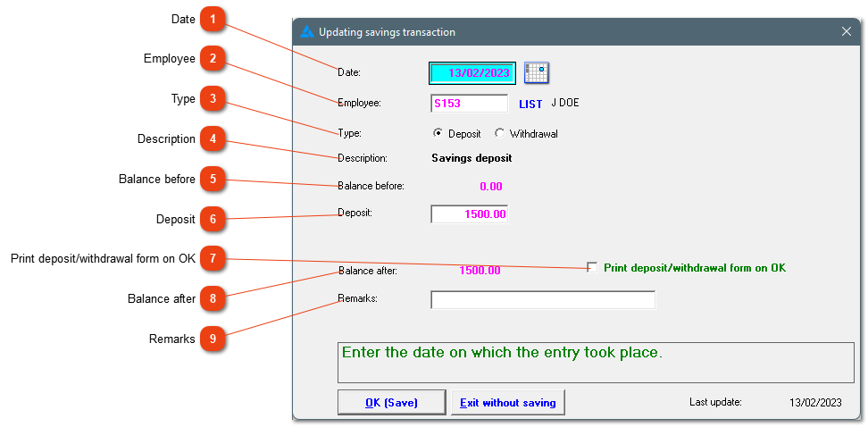
Task: Click Exit without saving button
Action: point(507,403)
